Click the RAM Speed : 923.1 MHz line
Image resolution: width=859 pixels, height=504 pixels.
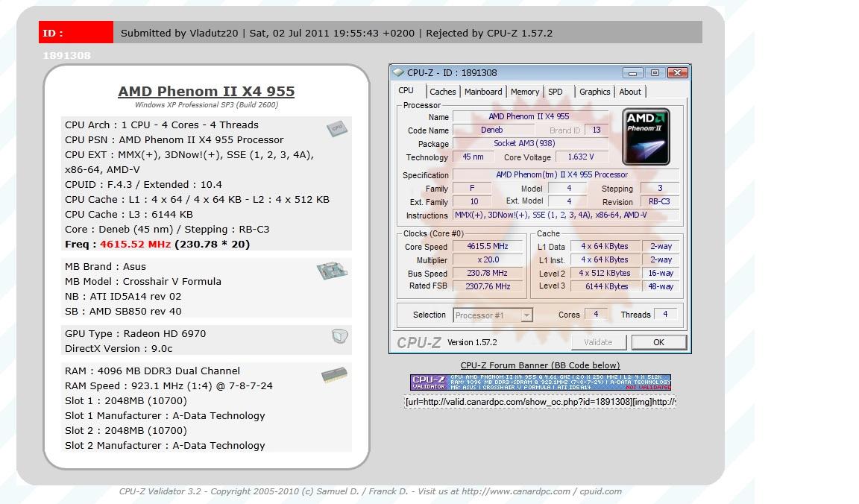[169, 385]
